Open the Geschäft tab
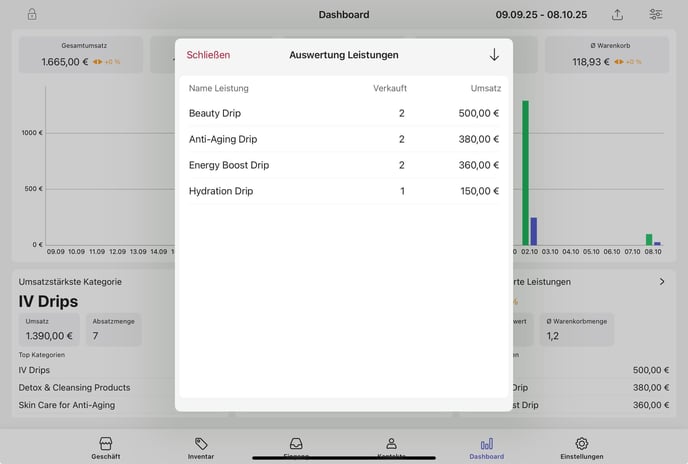This screenshot has width=688, height=464. pos(106,447)
